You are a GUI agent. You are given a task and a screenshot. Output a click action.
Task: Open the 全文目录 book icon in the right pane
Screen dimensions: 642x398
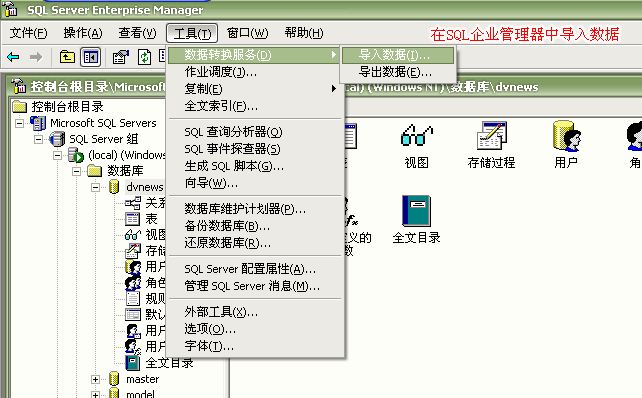(416, 220)
